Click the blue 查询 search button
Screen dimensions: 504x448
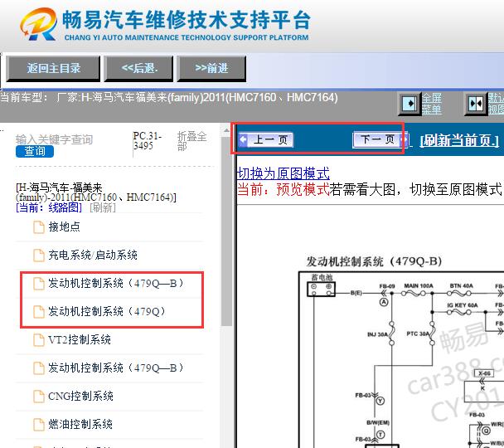[35, 151]
